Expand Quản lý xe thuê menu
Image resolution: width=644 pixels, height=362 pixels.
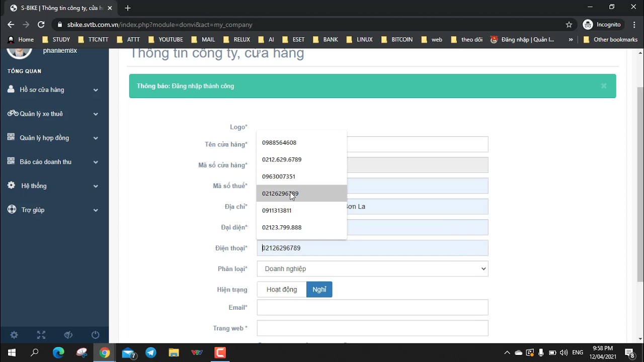[54, 114]
